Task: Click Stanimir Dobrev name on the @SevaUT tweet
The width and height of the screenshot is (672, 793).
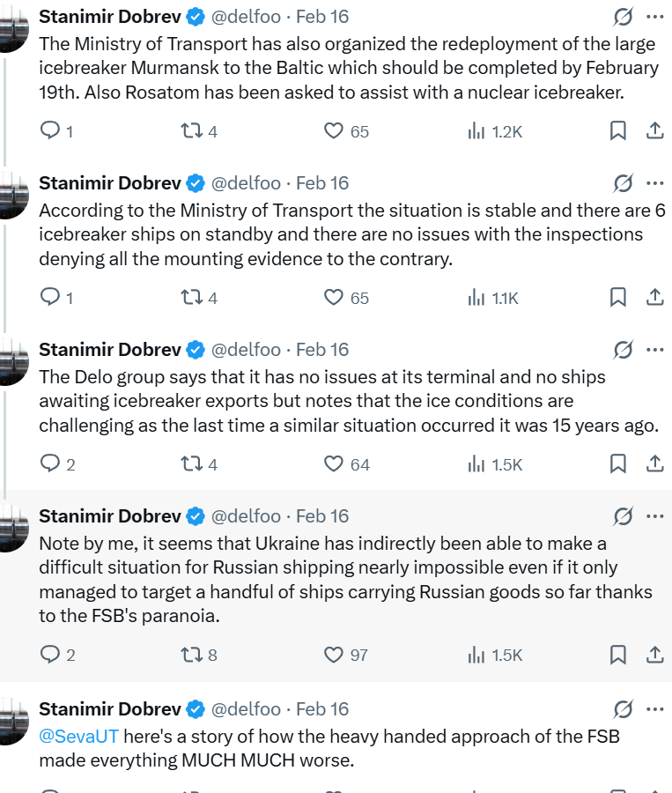Action: pyautogui.click(x=110, y=709)
